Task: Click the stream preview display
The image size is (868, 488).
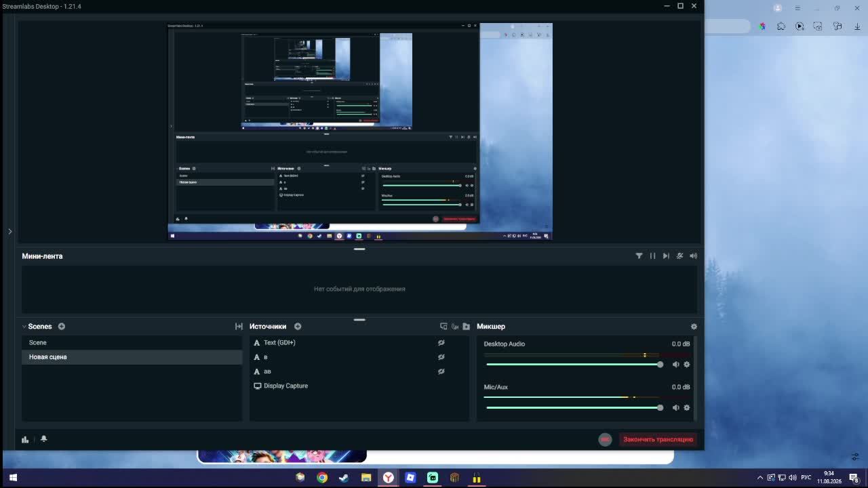Action: point(360,131)
